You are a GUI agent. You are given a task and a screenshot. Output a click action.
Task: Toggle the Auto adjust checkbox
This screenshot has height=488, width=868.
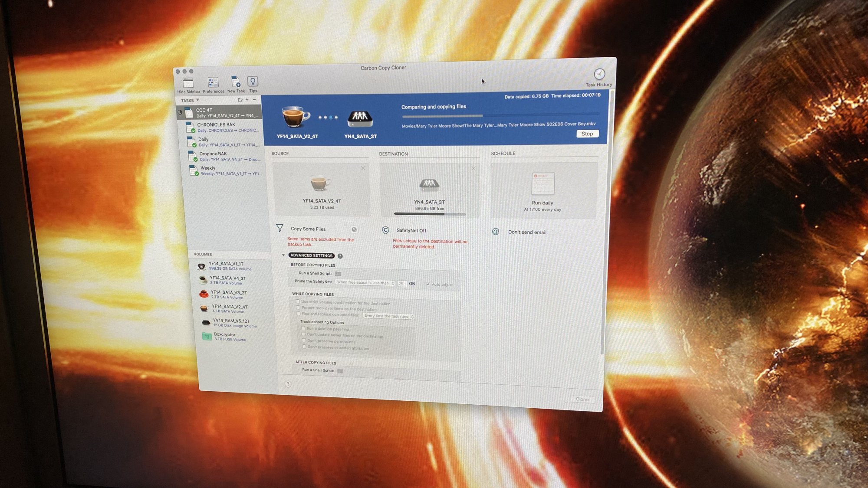(428, 284)
